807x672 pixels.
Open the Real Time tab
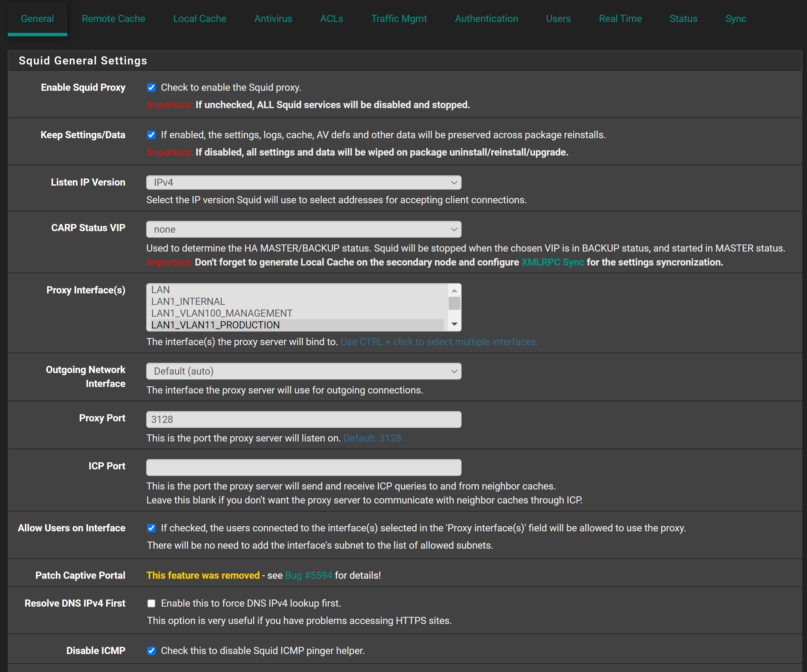pyautogui.click(x=620, y=19)
